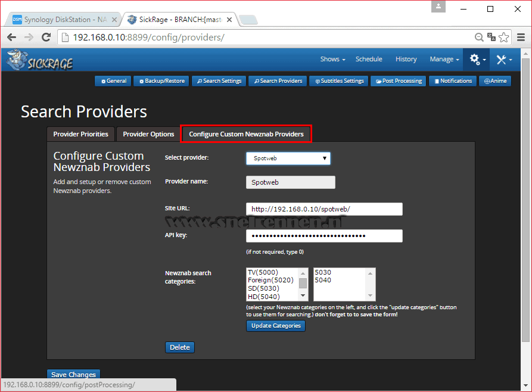This screenshot has width=532, height=392.
Task: Switch to Provider Priorities tab
Action: [81, 134]
